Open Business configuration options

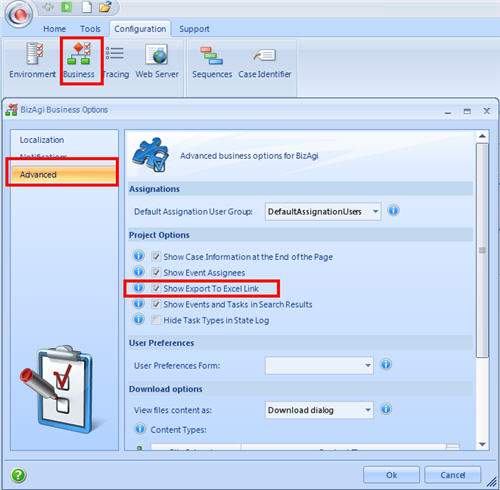(79, 60)
